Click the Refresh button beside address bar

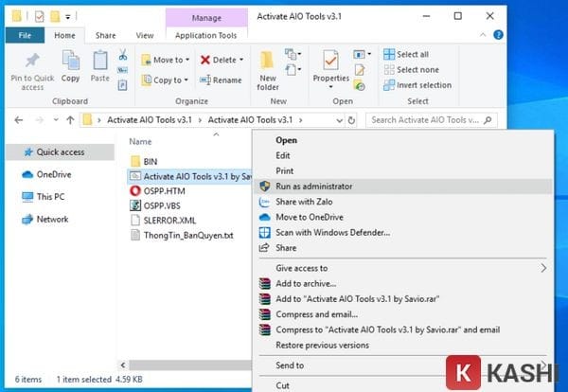tap(351, 120)
